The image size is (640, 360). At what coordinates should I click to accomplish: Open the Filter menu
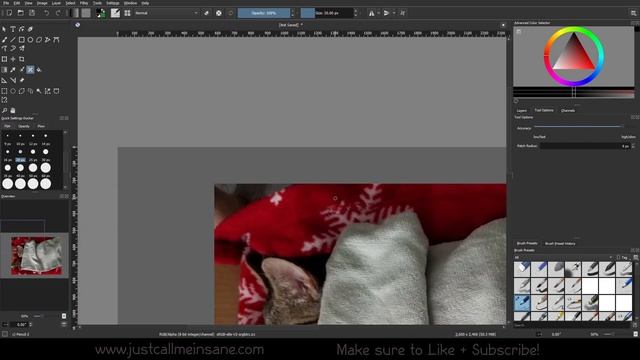tap(84, 3)
